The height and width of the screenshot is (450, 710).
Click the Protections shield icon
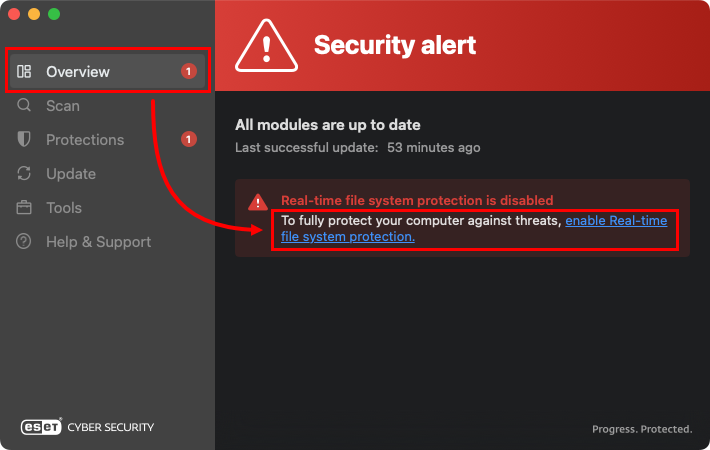(25, 140)
